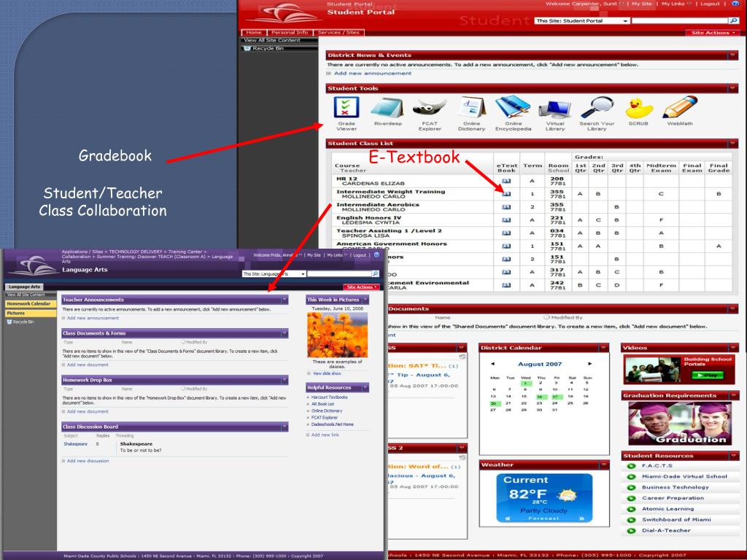The image size is (747, 560).
Task: Click the Search Your Library magnifier icon
Action: coord(597,108)
